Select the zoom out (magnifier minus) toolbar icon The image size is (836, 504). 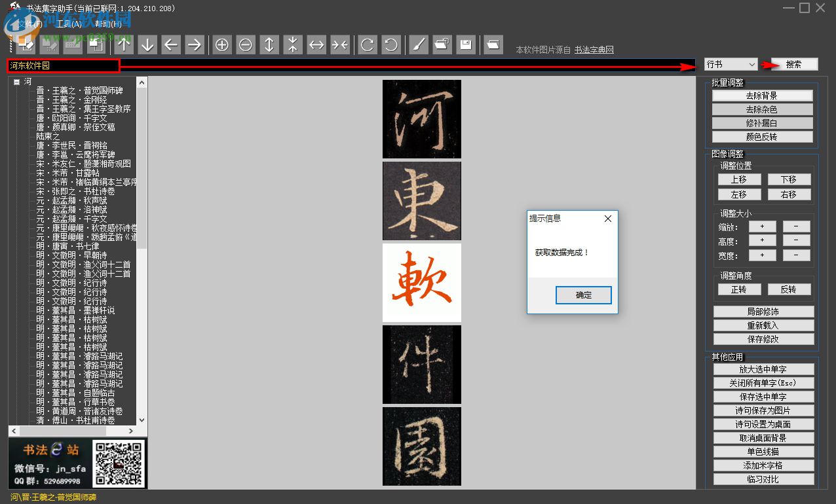tap(245, 45)
